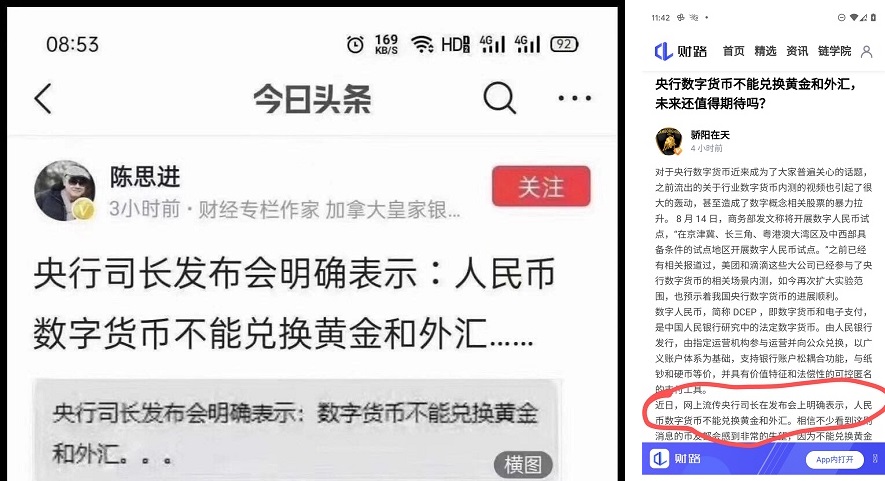Open 骄阳在天's author avatar
Image resolution: width=885 pixels, height=481 pixels.
[x=669, y=141]
